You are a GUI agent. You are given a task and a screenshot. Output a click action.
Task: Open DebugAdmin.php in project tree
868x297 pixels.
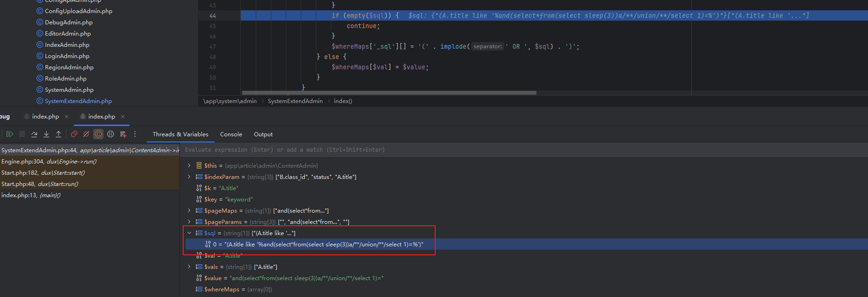click(68, 22)
